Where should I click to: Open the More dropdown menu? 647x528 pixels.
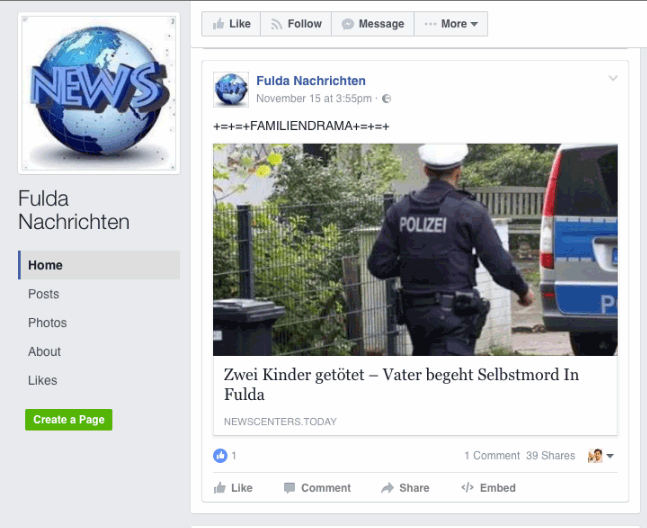[451, 24]
